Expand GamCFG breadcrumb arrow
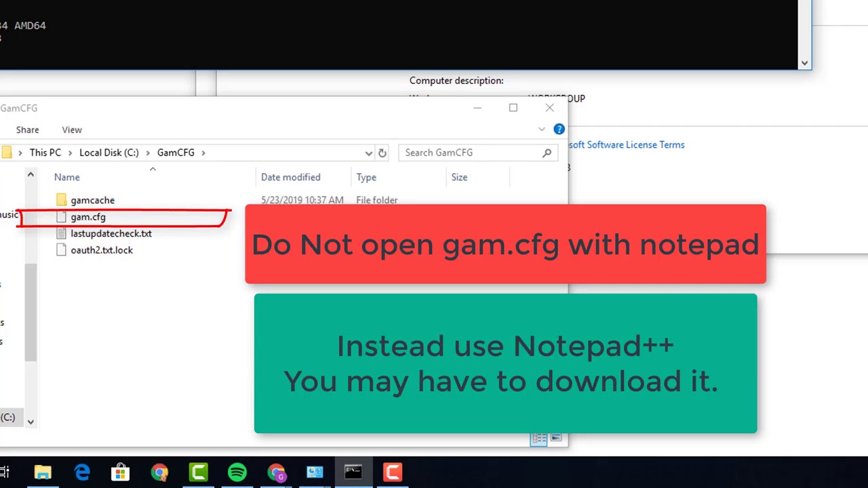 click(203, 152)
